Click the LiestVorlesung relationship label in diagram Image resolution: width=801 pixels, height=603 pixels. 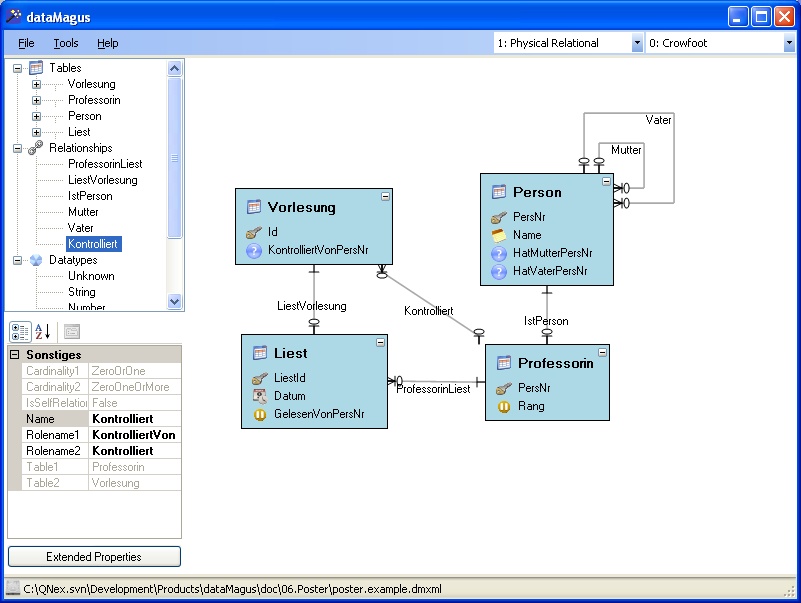(x=312, y=306)
